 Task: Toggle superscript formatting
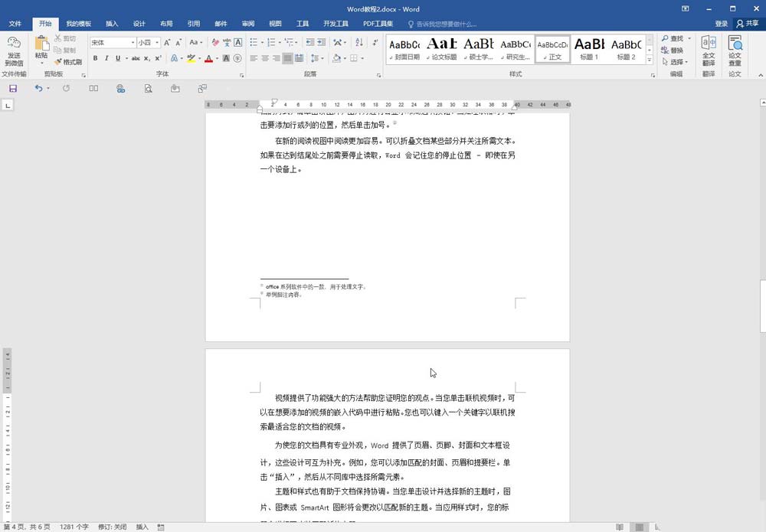158,58
